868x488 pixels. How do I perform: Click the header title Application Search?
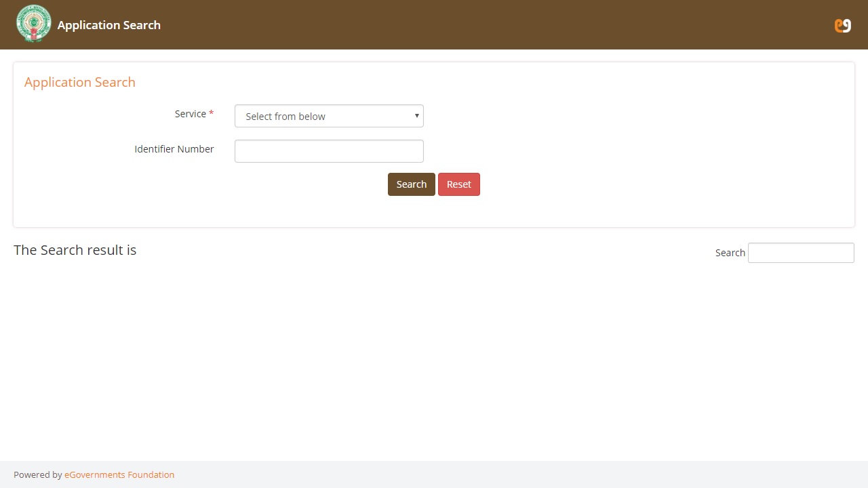click(109, 25)
